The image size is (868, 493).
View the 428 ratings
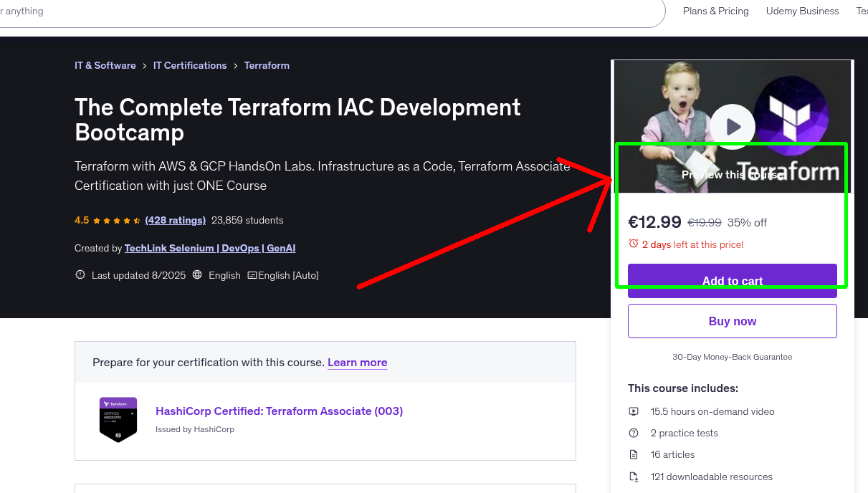click(175, 220)
